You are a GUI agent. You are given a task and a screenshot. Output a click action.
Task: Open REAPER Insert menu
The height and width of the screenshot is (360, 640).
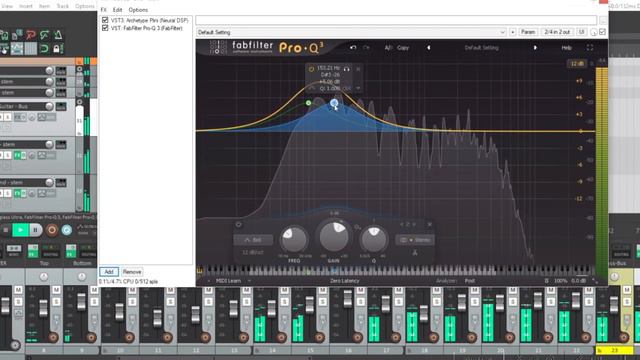25,6
